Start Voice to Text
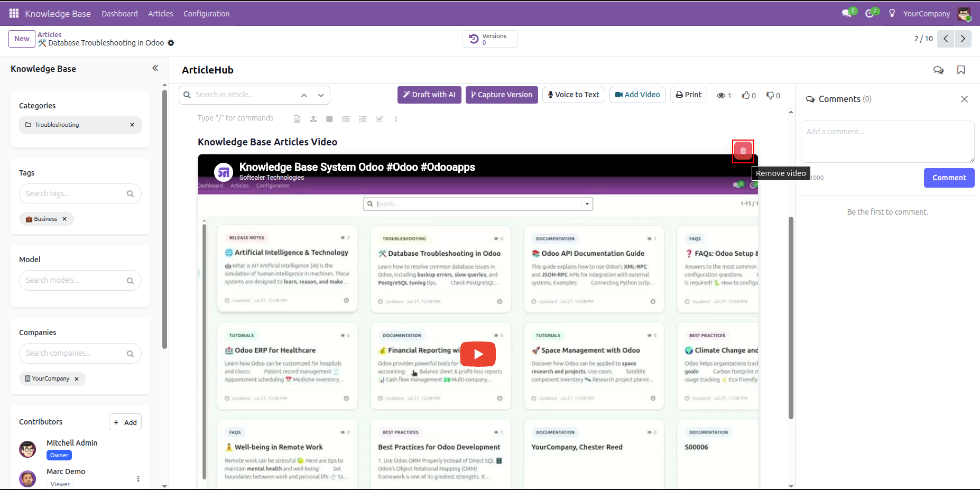The height and width of the screenshot is (490, 980). [x=574, y=95]
